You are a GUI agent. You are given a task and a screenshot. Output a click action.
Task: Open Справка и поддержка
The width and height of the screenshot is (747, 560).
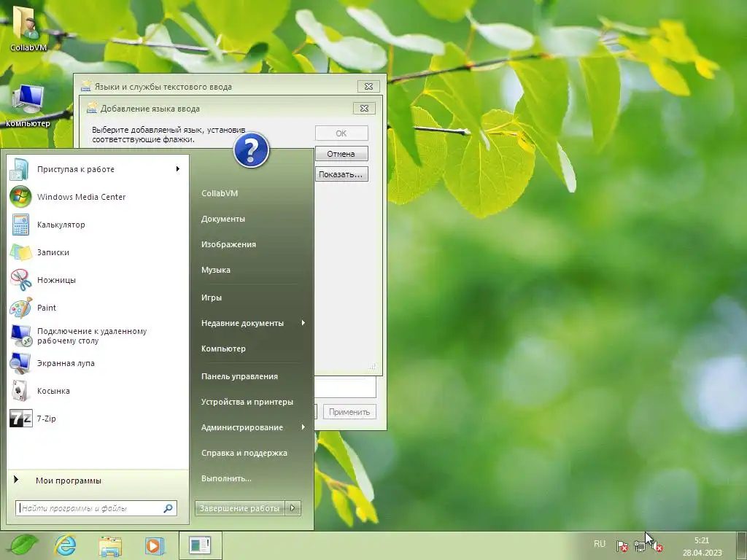244,453
